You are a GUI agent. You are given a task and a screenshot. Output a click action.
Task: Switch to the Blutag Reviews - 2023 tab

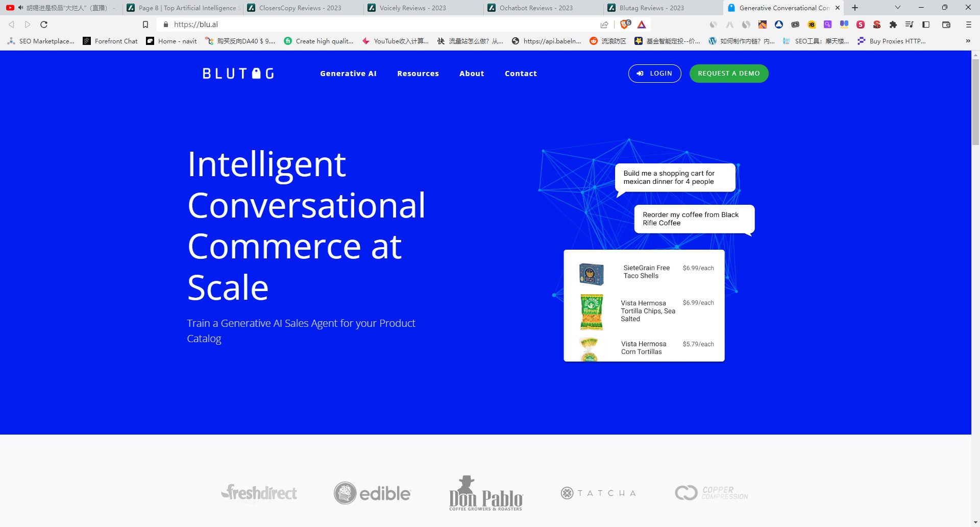pyautogui.click(x=651, y=8)
